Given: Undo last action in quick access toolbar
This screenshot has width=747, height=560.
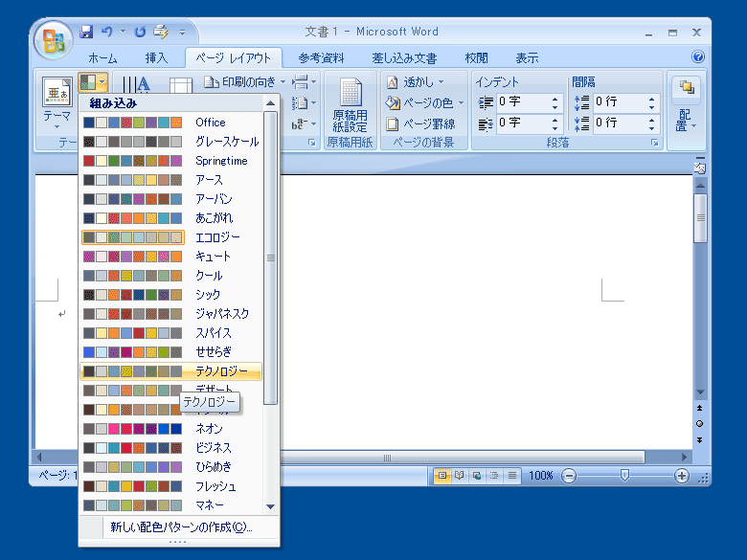Looking at the screenshot, I should pyautogui.click(x=107, y=32).
